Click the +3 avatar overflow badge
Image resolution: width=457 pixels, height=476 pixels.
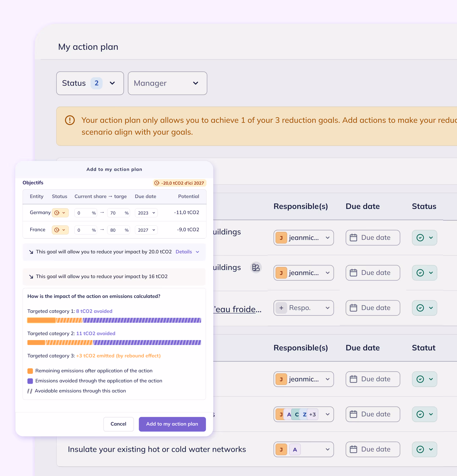click(312, 414)
